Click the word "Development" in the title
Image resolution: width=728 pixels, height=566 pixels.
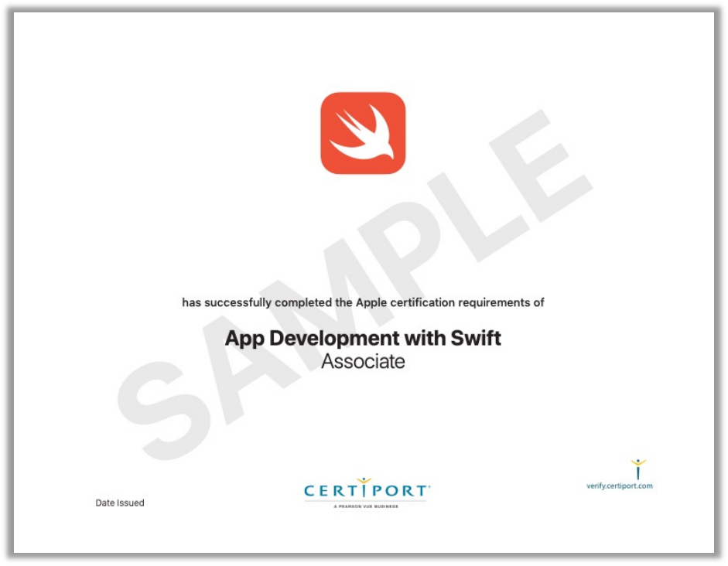[x=330, y=339]
